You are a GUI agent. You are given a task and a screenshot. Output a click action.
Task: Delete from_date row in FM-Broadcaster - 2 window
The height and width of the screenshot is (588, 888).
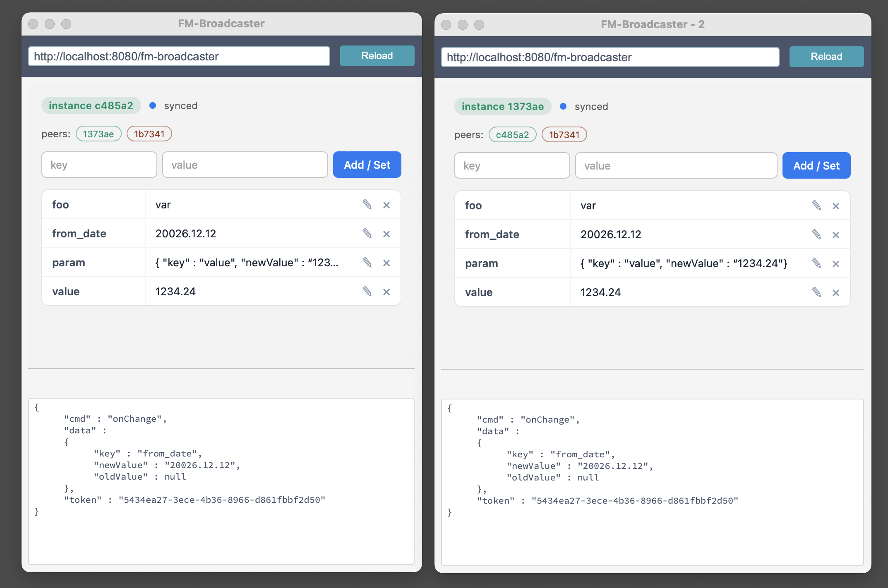[836, 235]
